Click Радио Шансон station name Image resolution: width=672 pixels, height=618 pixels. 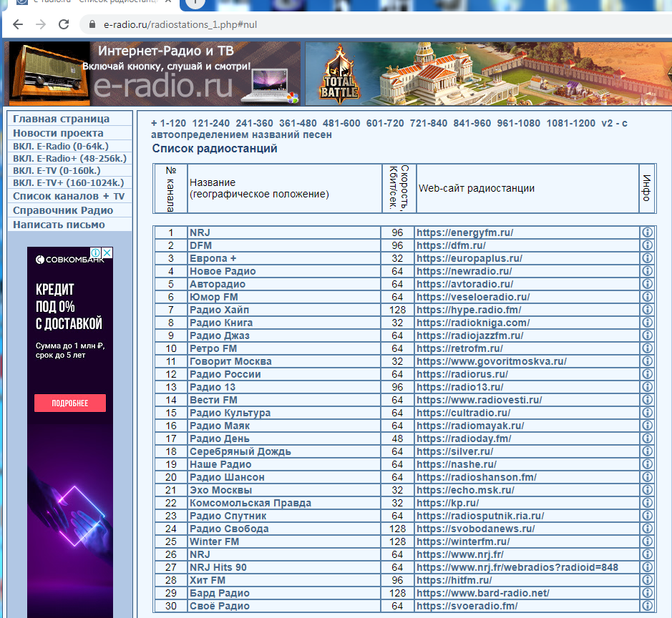click(227, 477)
